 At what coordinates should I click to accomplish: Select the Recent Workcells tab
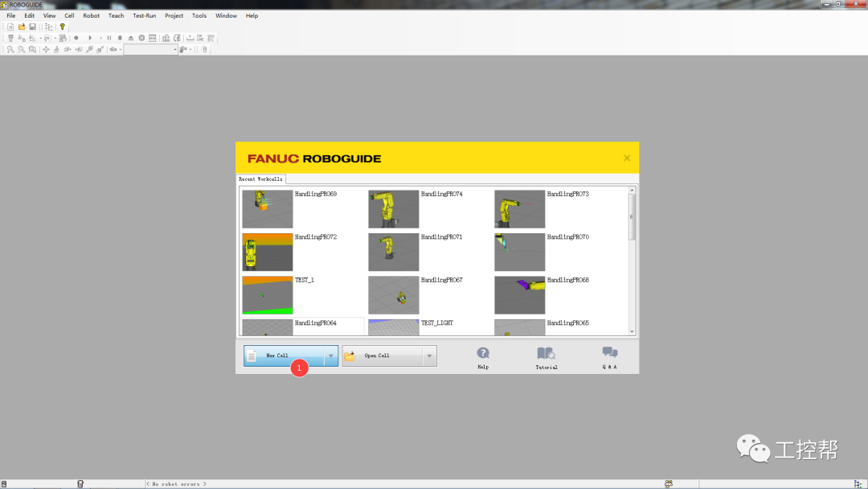click(x=260, y=179)
